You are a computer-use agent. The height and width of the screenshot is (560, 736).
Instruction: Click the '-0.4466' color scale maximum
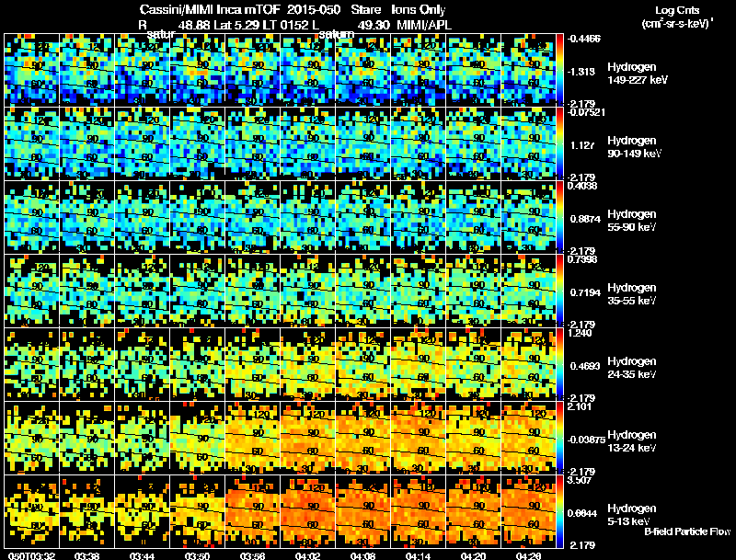(584, 39)
